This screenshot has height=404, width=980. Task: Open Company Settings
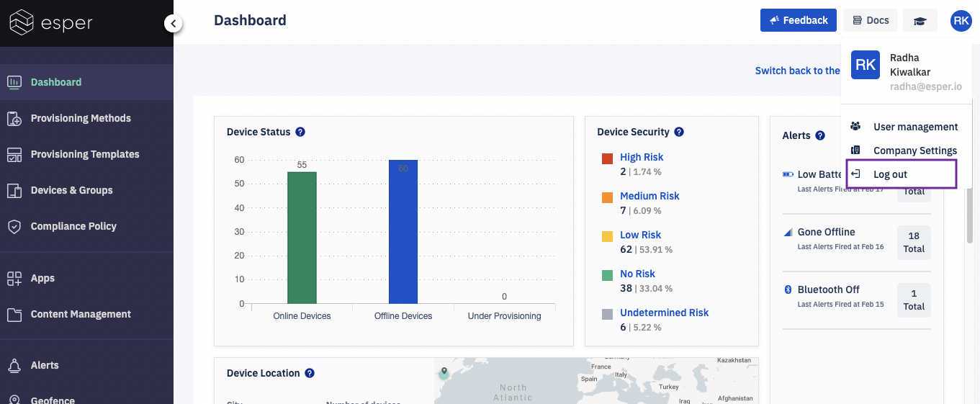[914, 151]
